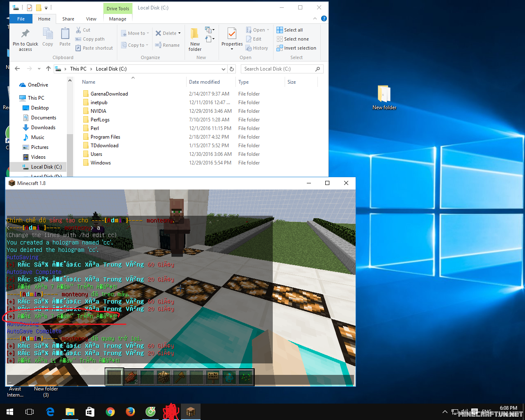The image size is (525, 420).
Task: Expand the Open button dropdown in ribbon
Action: point(268,30)
